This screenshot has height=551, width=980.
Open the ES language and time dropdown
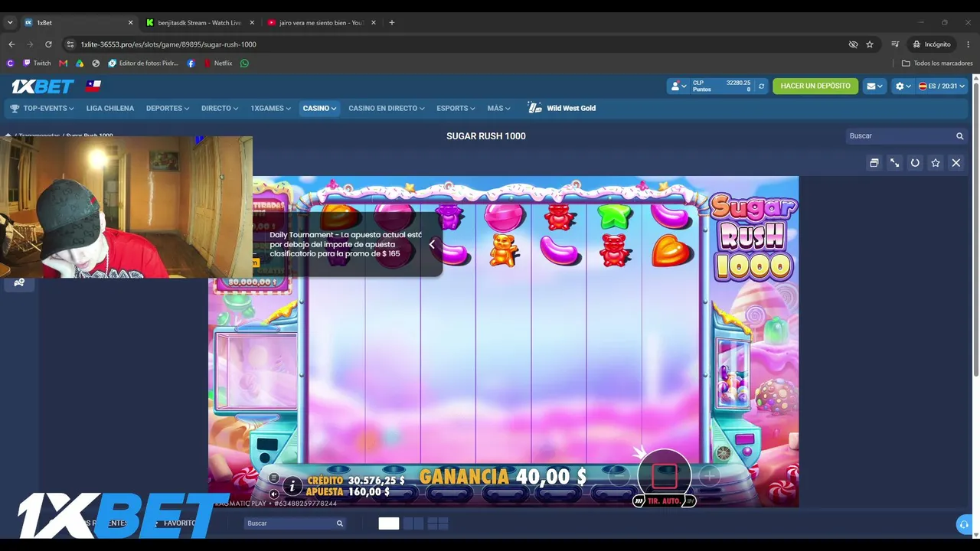942,86
